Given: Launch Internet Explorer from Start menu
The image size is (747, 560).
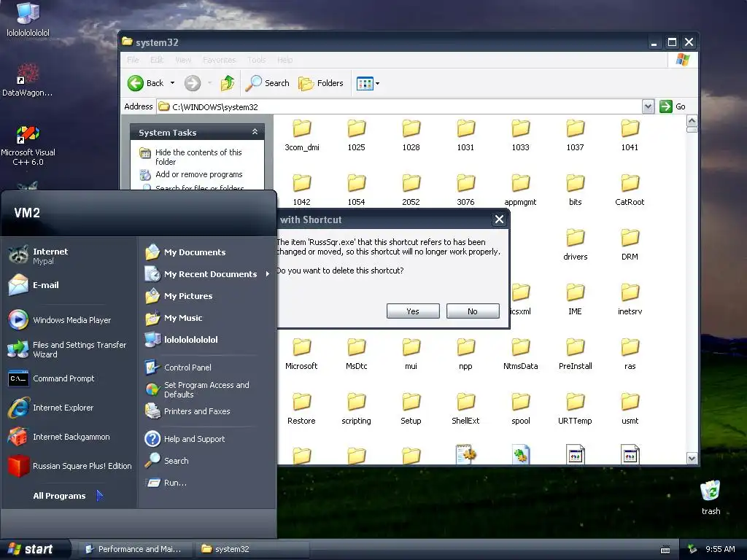Looking at the screenshot, I should point(69,408).
